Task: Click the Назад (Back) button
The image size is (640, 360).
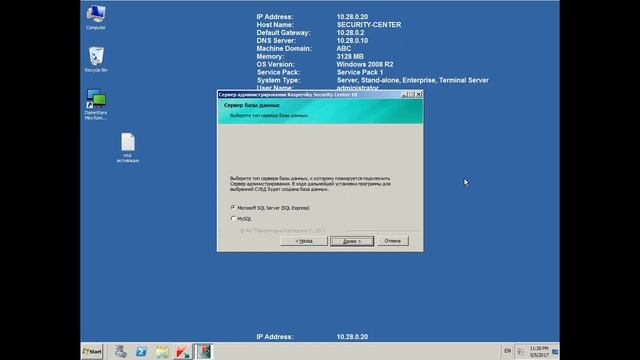Action: 304,241
